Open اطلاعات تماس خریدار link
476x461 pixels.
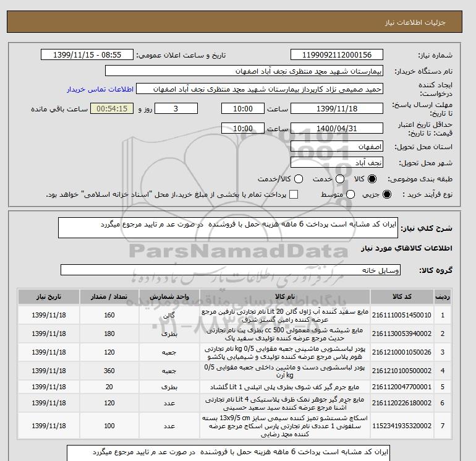click(100, 89)
